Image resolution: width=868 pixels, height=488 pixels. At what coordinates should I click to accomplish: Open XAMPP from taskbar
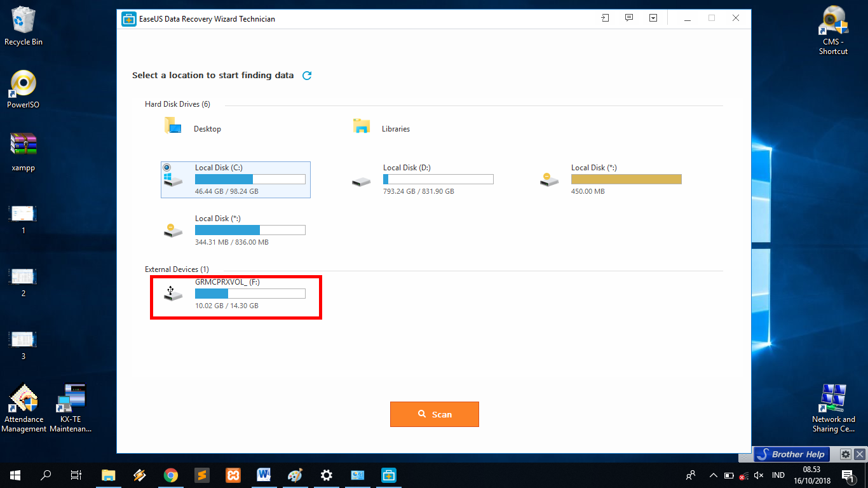tap(233, 475)
